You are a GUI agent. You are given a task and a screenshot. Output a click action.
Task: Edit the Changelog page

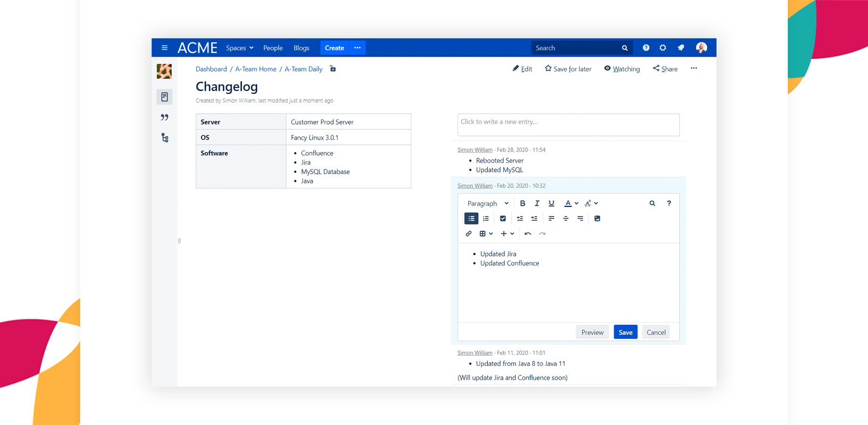point(522,69)
